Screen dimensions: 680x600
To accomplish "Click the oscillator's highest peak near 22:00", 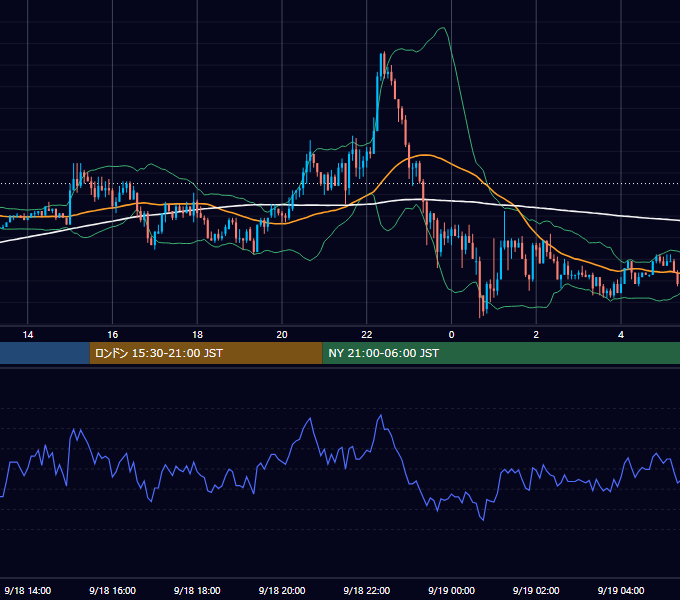I will coord(381,415).
